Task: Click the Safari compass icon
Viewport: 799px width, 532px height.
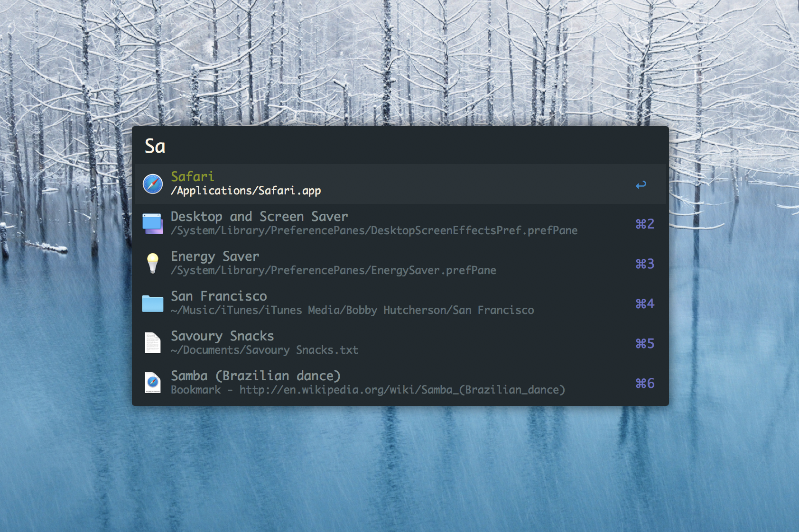Action: [153, 184]
